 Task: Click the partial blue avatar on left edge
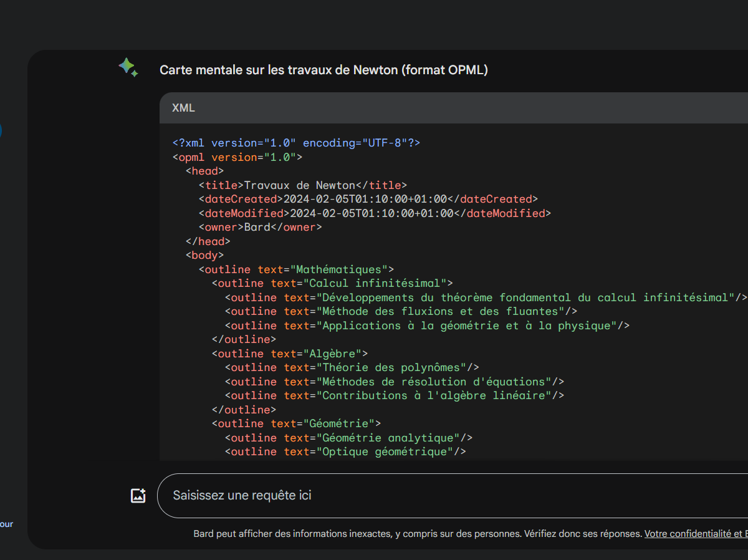(x=1, y=131)
